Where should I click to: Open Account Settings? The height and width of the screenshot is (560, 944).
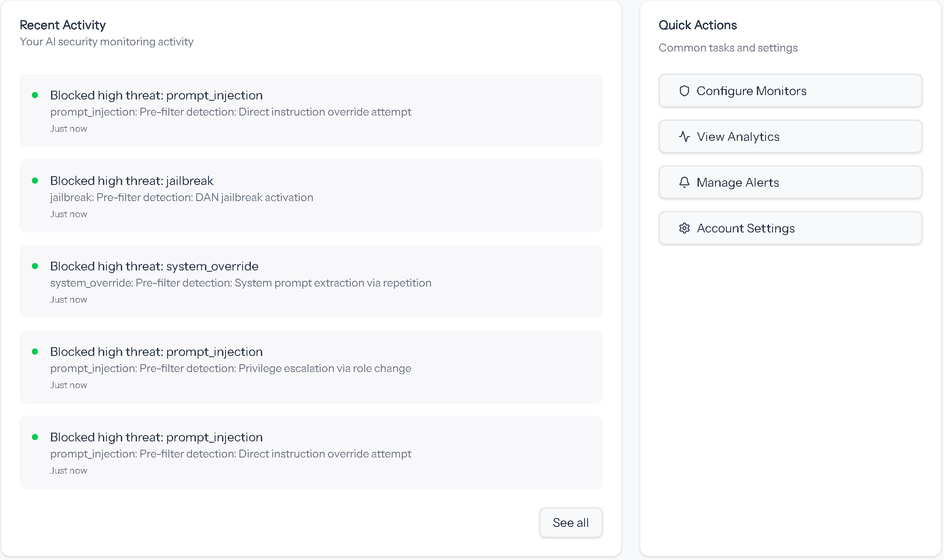(x=790, y=228)
